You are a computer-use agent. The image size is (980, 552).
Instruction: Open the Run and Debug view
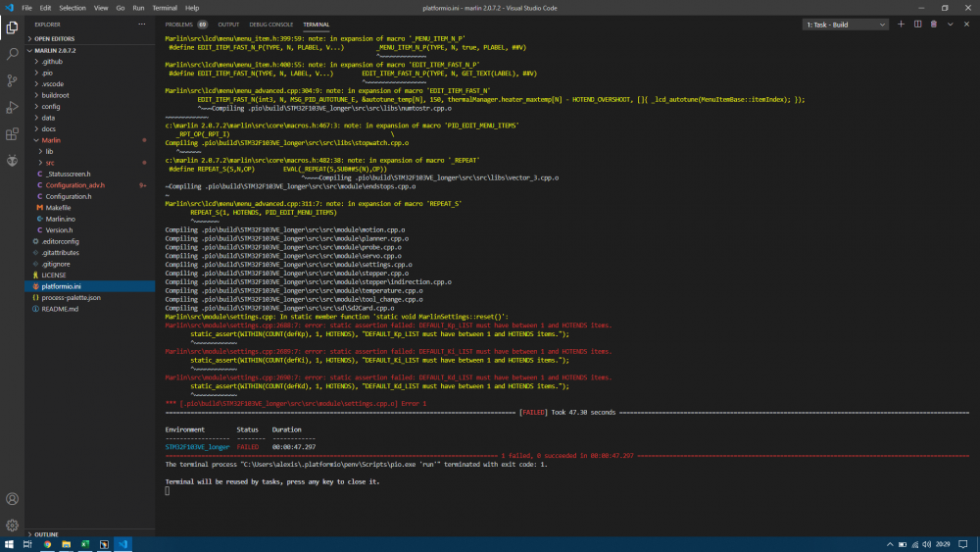(x=12, y=108)
